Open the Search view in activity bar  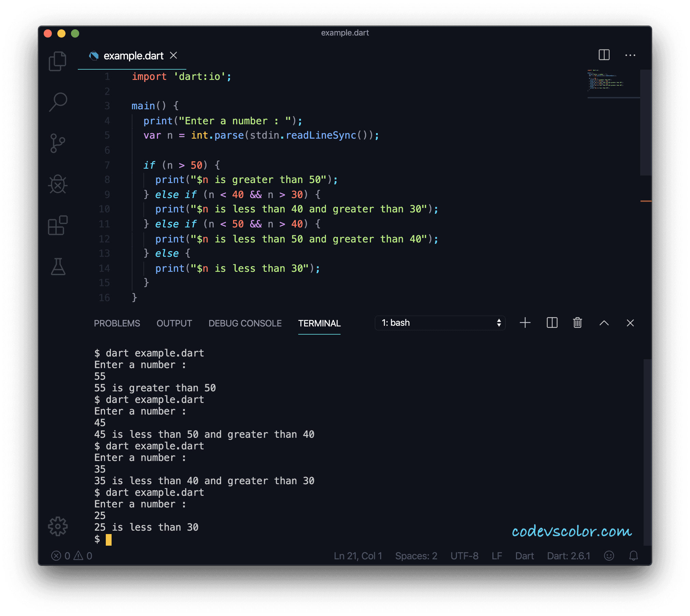(58, 102)
